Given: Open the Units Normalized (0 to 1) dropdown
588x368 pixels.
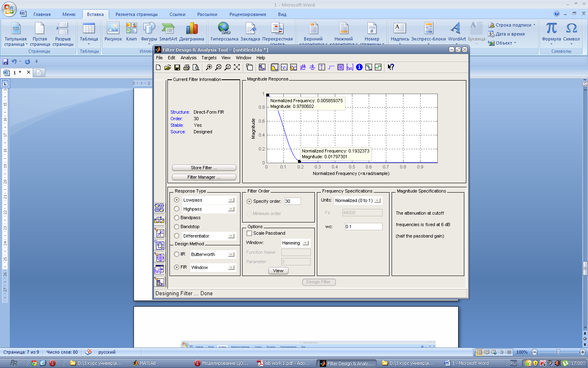Looking at the screenshot, I should [378, 200].
